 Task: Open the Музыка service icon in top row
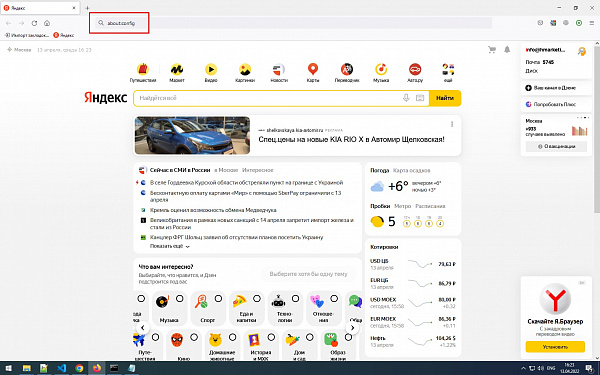381,69
